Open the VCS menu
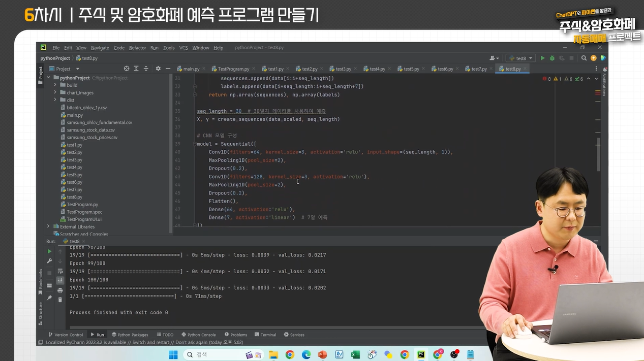The height and width of the screenshot is (361, 644). click(183, 48)
